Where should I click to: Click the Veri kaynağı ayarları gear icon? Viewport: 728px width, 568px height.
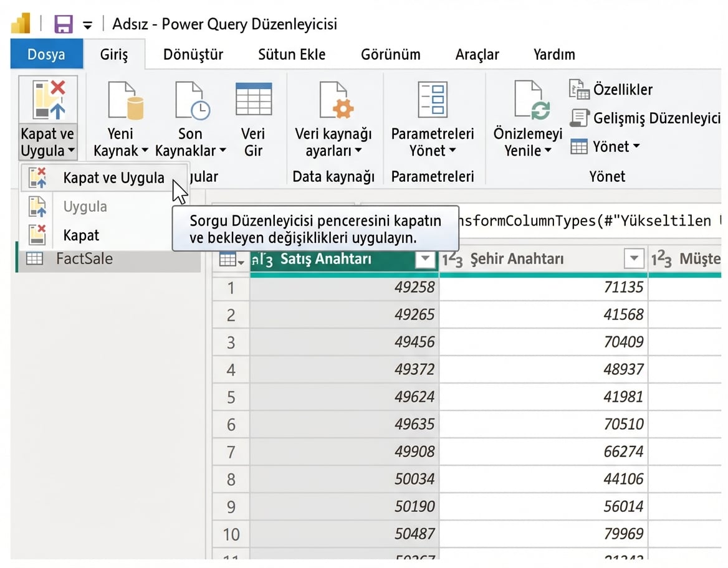[x=337, y=100]
